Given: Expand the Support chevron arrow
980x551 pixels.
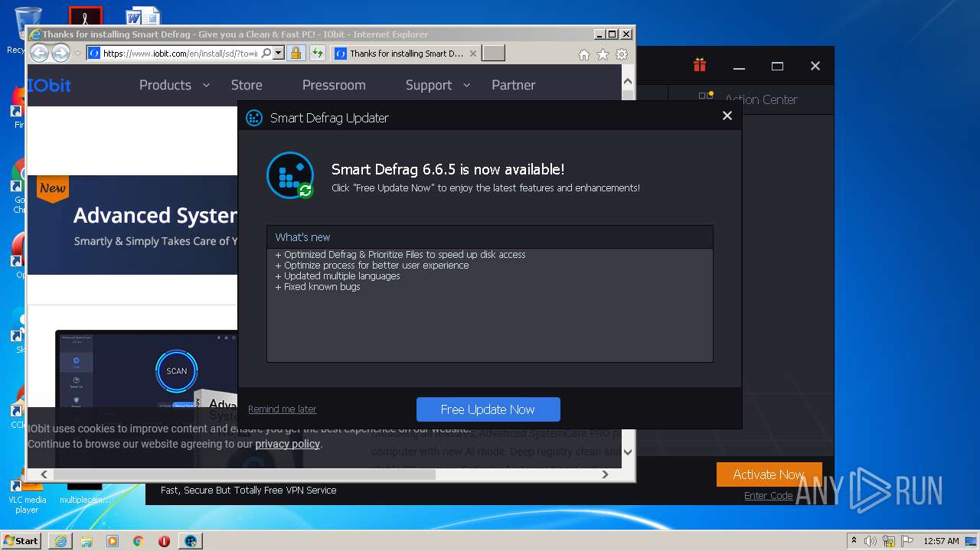Looking at the screenshot, I should pos(466,85).
